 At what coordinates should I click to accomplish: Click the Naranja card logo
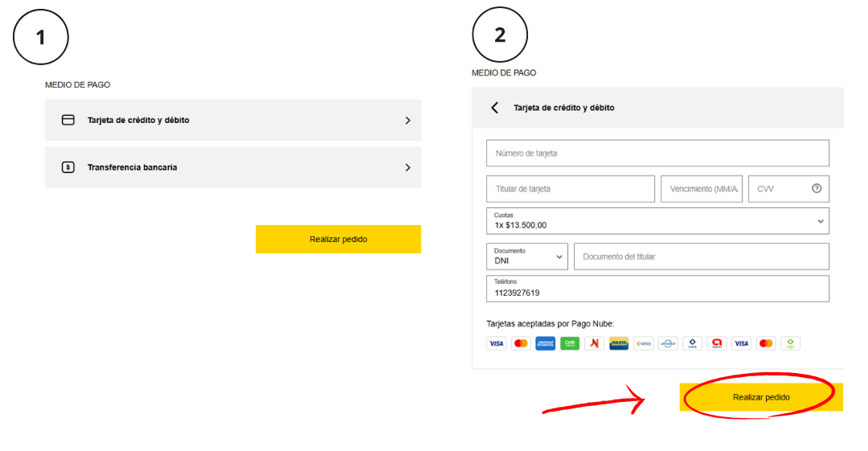pos(594,343)
